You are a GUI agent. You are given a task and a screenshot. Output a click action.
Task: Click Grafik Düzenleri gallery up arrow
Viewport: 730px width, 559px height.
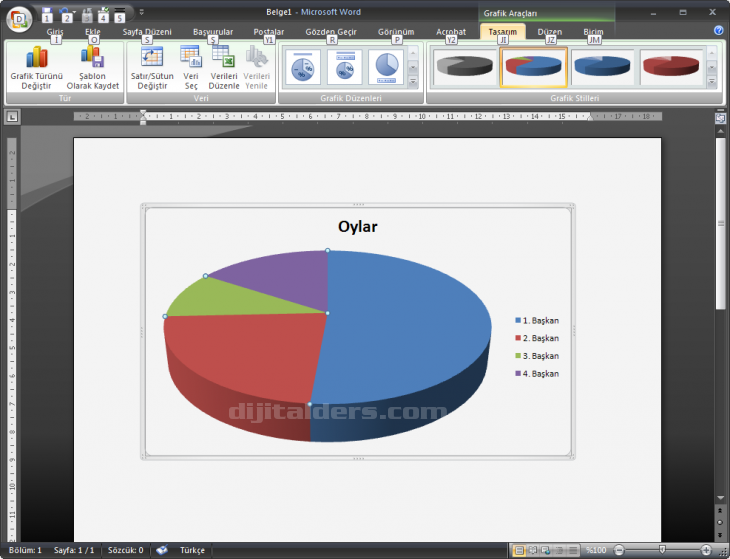tap(413, 54)
